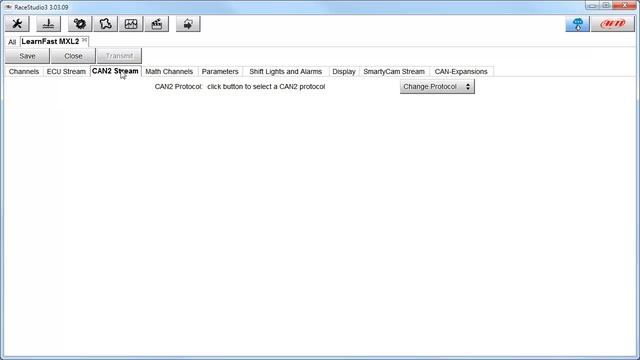Click the blue cloud connection icon
Image resolution: width=640 pixels, height=360 pixels.
pyautogui.click(x=578, y=24)
